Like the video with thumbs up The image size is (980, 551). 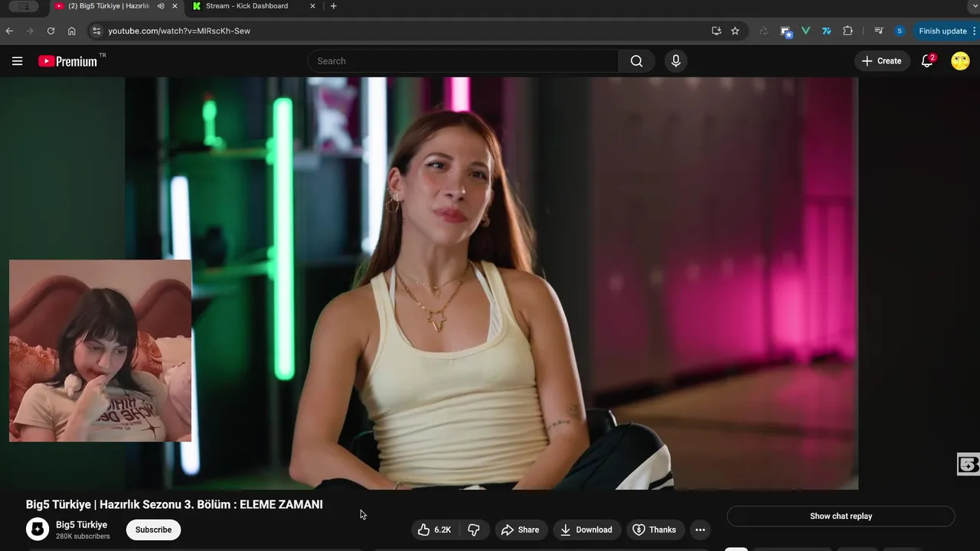[x=434, y=530]
